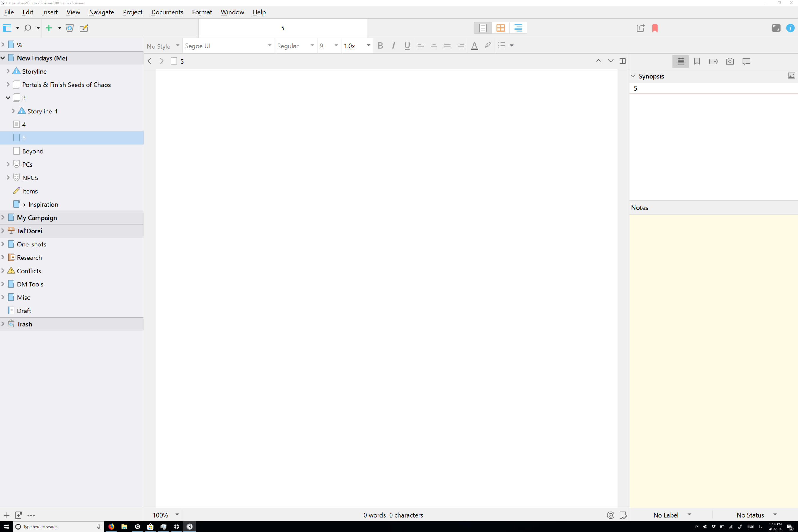The height and width of the screenshot is (532, 798).
Task: Open the Segoe UI font dropdown
Action: point(228,46)
